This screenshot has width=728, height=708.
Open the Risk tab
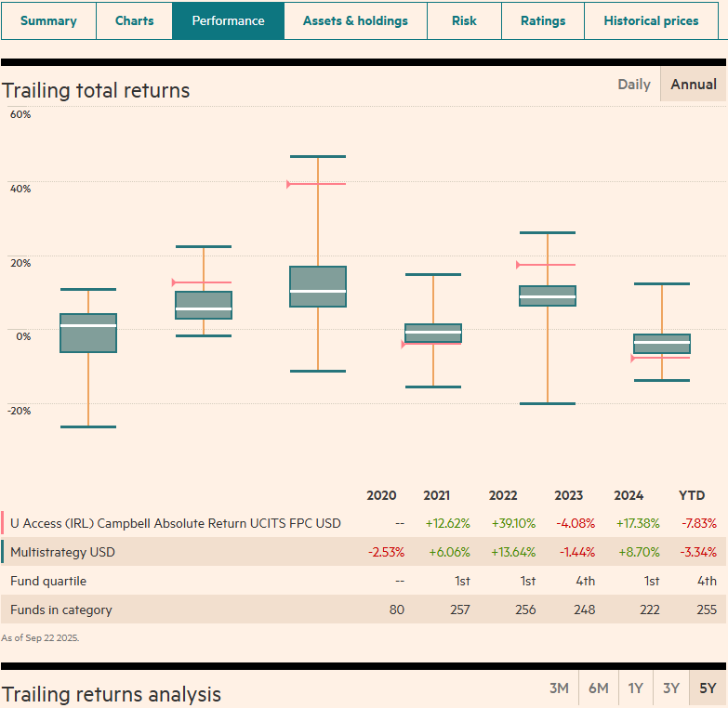pos(464,20)
